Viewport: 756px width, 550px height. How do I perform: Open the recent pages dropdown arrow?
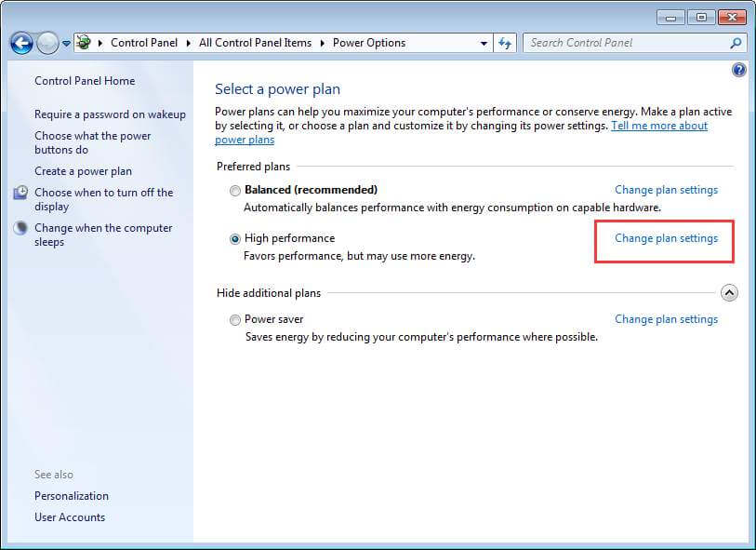coord(66,44)
